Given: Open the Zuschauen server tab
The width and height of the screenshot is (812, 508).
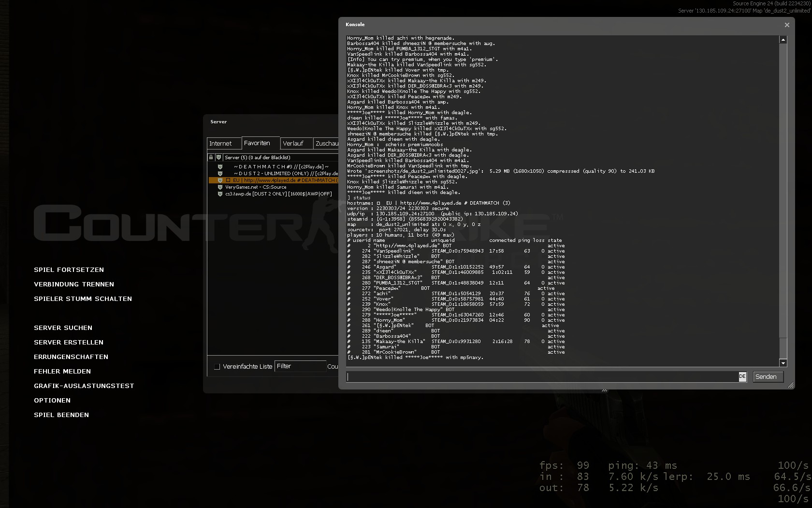Looking at the screenshot, I should point(326,144).
